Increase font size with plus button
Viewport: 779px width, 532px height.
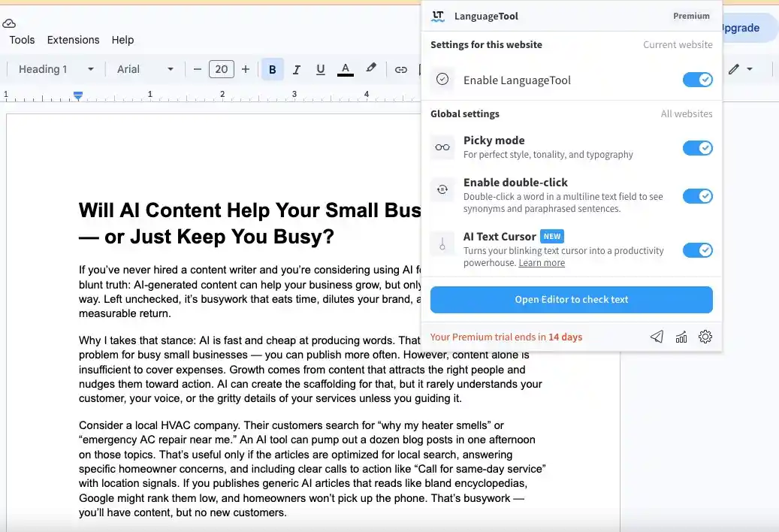coord(246,70)
